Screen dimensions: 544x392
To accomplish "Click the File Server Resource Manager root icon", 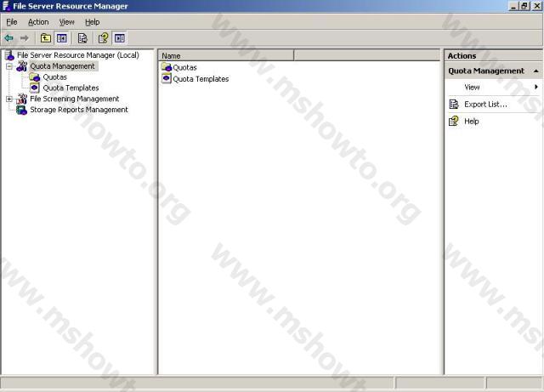I will coord(9,55).
